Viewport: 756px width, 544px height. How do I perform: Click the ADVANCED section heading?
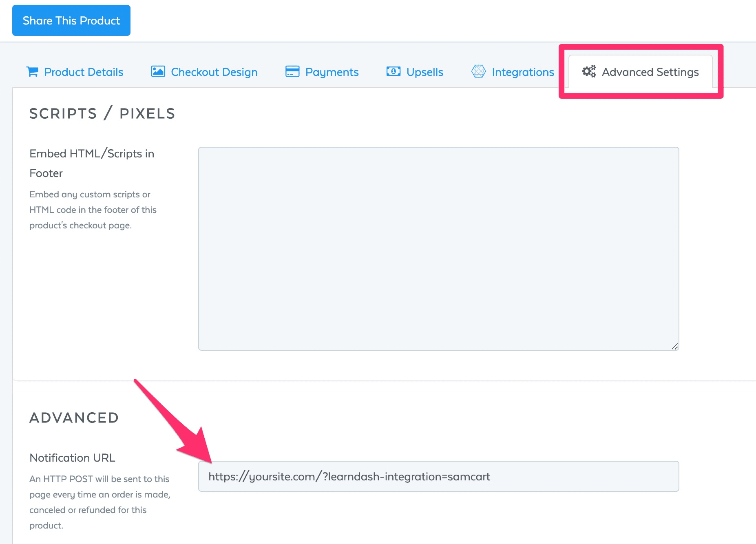coord(74,418)
